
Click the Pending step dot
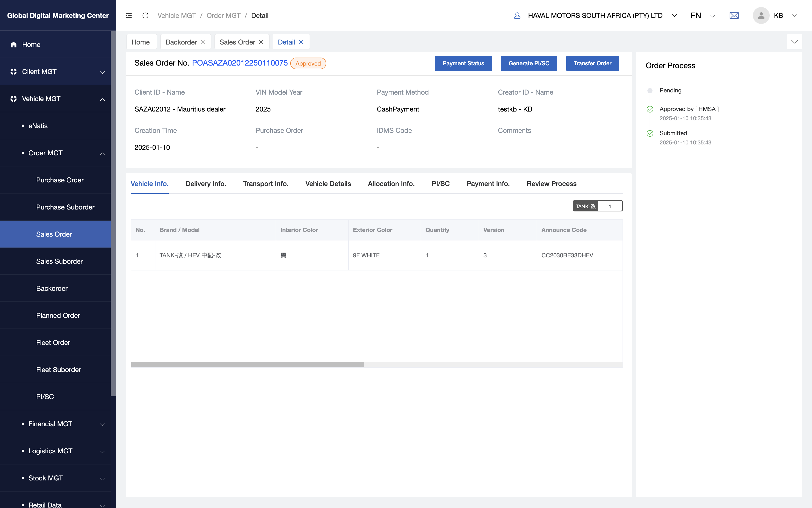[650, 90]
